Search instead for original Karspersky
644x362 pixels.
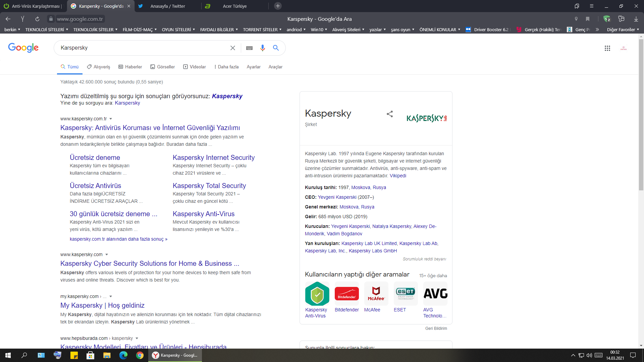coord(127,103)
